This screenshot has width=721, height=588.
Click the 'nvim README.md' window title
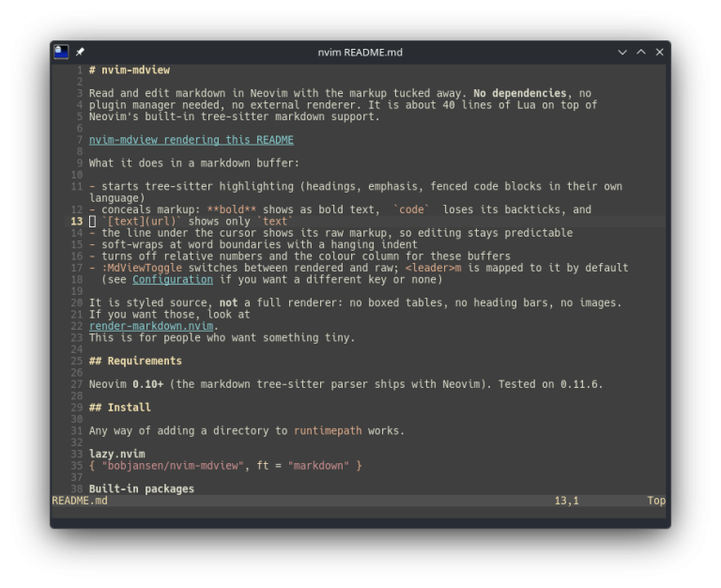pyautogui.click(x=360, y=52)
